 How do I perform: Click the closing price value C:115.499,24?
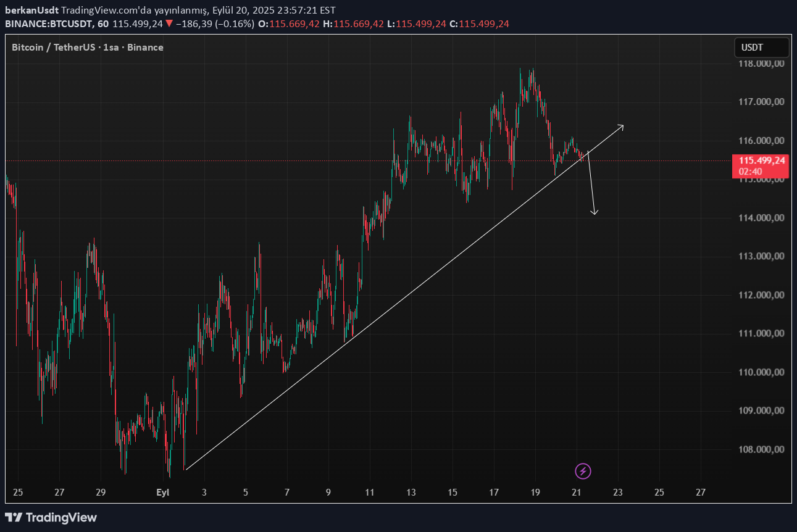pos(479,23)
